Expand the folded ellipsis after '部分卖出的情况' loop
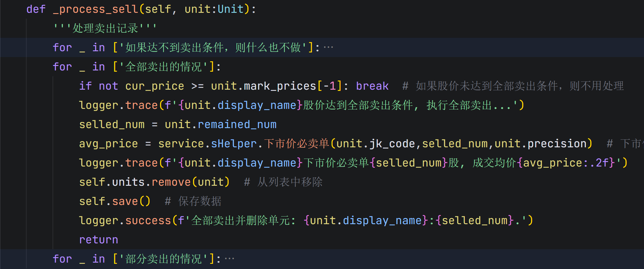The image size is (644, 269). coord(230,259)
